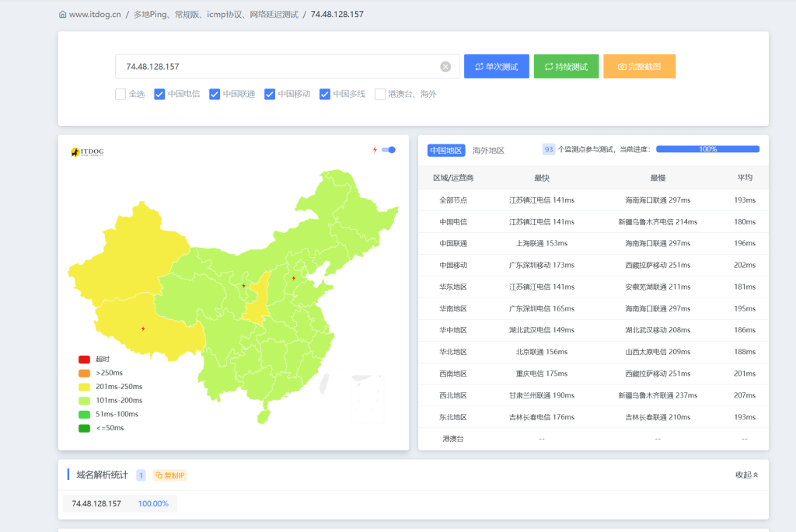Clear the IP address input field
This screenshot has height=532, width=796.
click(x=445, y=67)
